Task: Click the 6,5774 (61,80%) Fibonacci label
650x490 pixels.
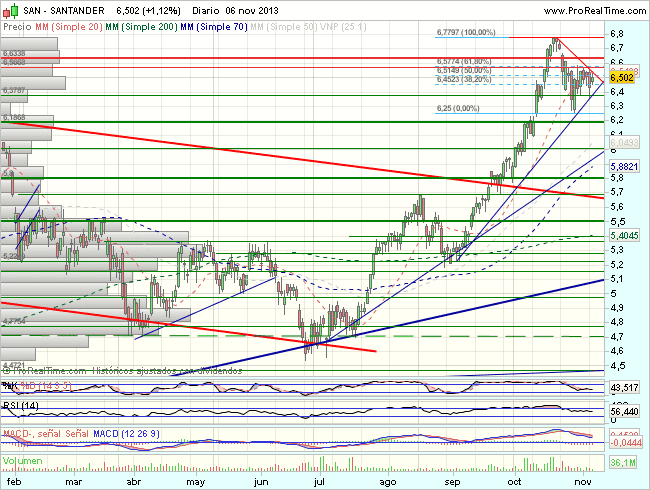Action: coord(464,61)
